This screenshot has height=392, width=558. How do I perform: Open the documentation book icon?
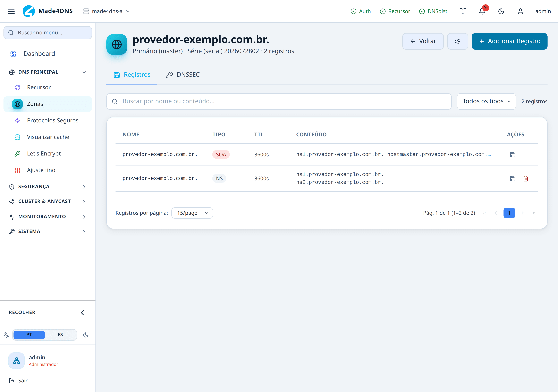click(463, 11)
